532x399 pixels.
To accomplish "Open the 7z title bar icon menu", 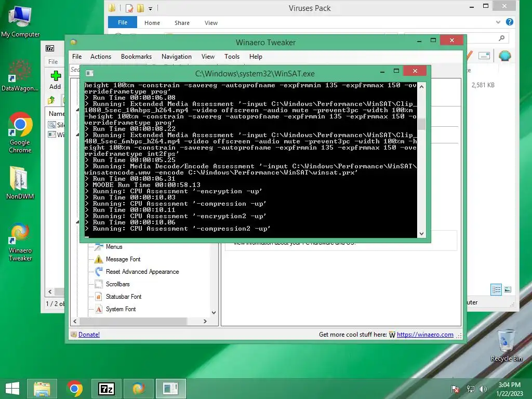I will click(50, 48).
